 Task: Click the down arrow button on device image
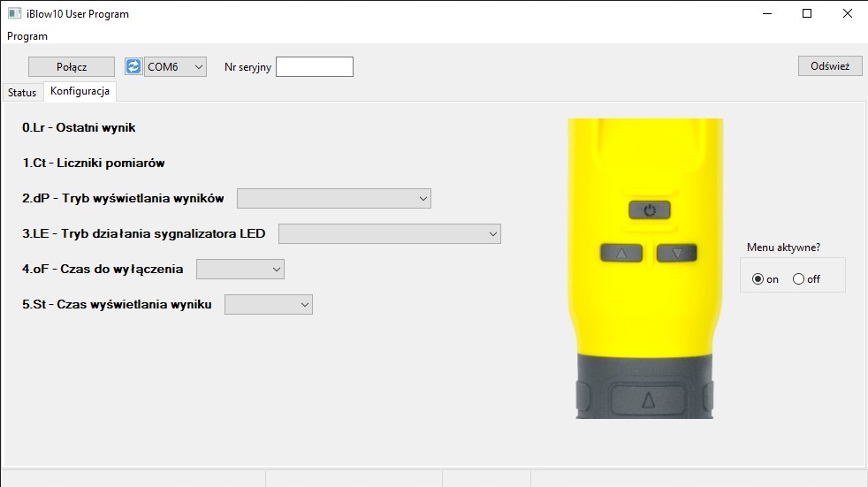677,253
